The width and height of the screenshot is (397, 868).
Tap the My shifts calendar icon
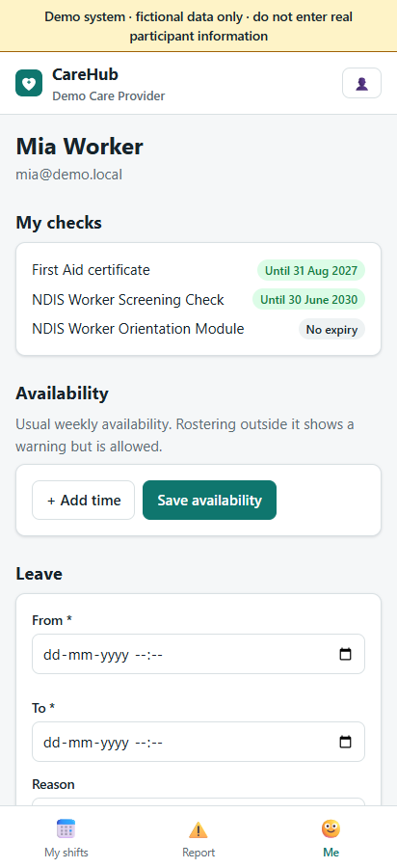(x=66, y=829)
